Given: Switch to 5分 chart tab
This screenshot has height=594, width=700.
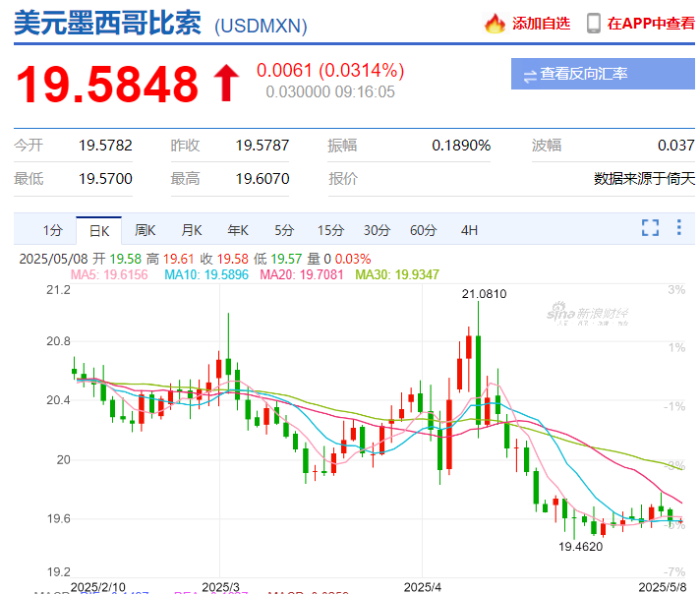Looking at the screenshot, I should point(284,230).
